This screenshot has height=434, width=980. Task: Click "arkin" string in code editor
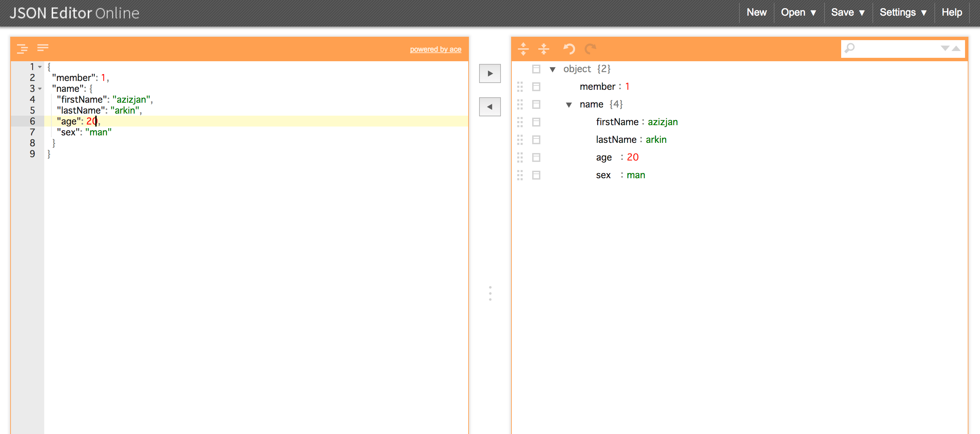(125, 111)
